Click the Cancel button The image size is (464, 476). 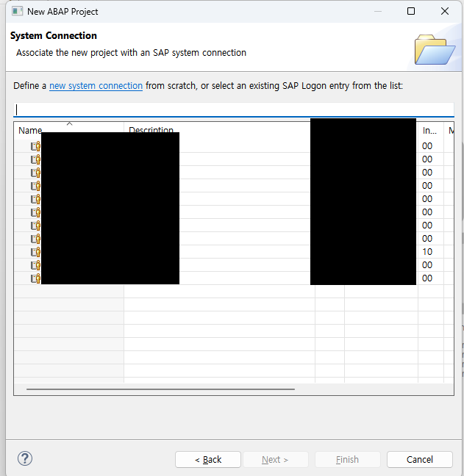(420, 459)
